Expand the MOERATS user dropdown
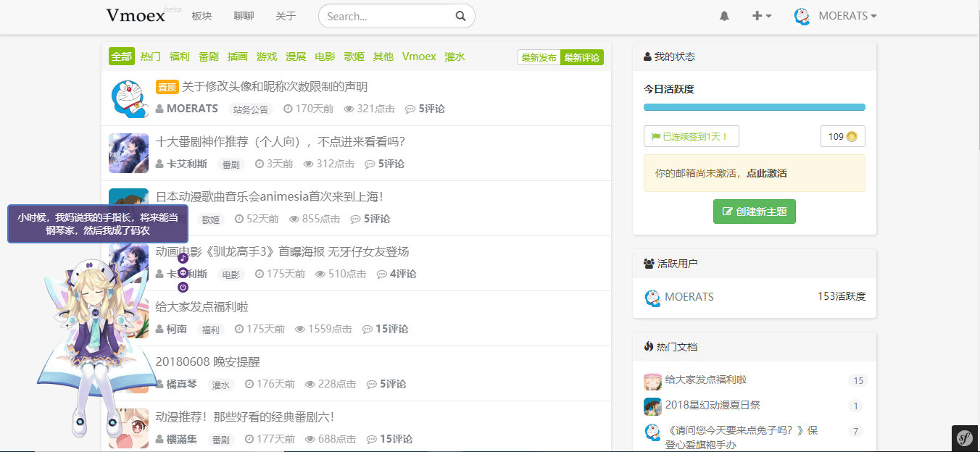This screenshot has width=980, height=452. pos(847,16)
